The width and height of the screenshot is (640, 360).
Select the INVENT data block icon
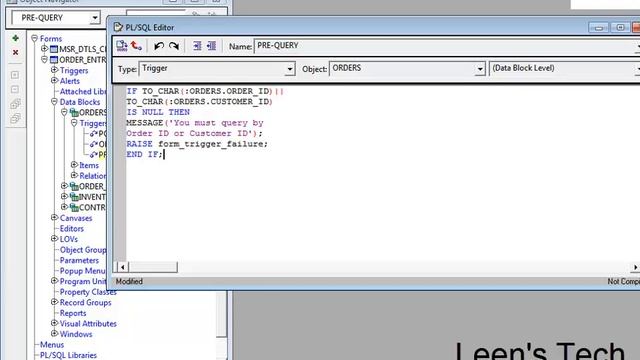(x=74, y=197)
